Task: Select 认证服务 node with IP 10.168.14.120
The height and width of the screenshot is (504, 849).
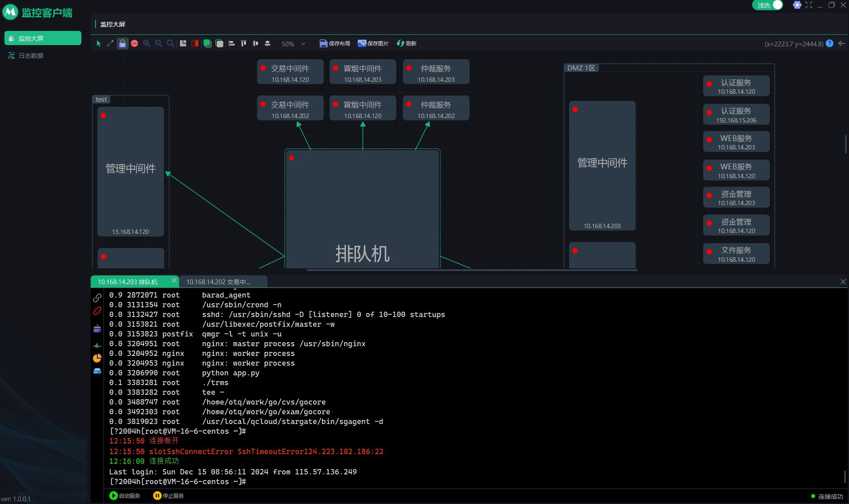Action: tap(736, 86)
